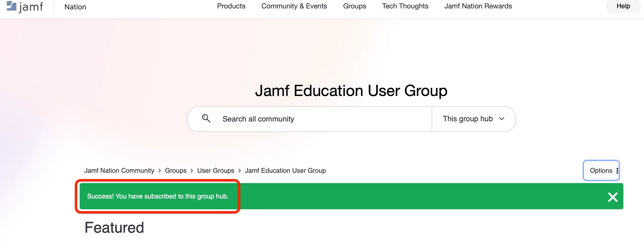The height and width of the screenshot is (243, 644).
Task: Click the Help button
Action: click(623, 6)
